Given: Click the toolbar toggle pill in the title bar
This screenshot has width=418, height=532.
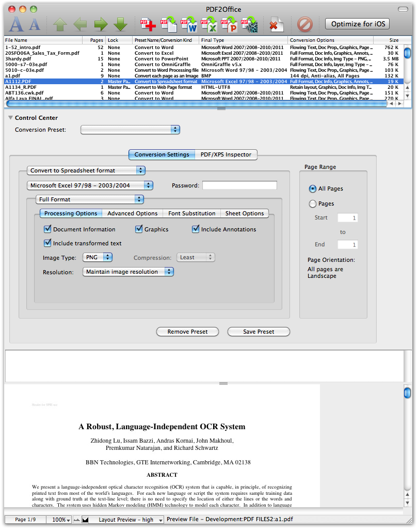Looking at the screenshot, I should point(403,9).
